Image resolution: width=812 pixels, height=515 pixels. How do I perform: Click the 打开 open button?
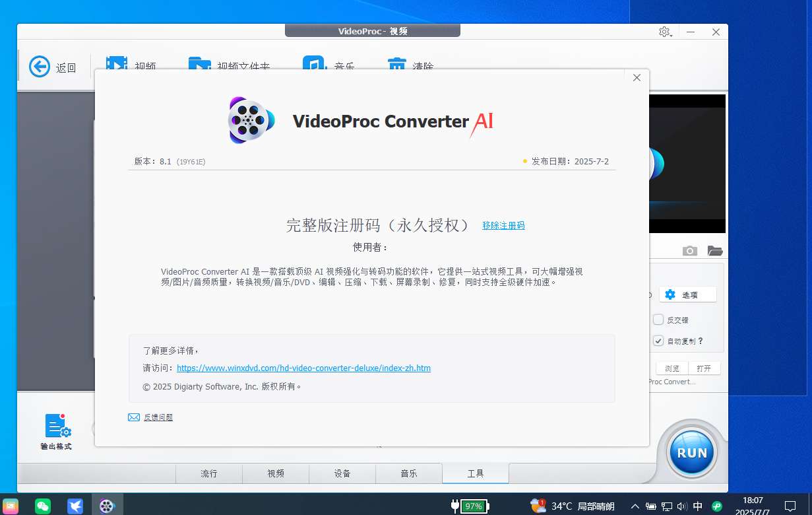704,368
